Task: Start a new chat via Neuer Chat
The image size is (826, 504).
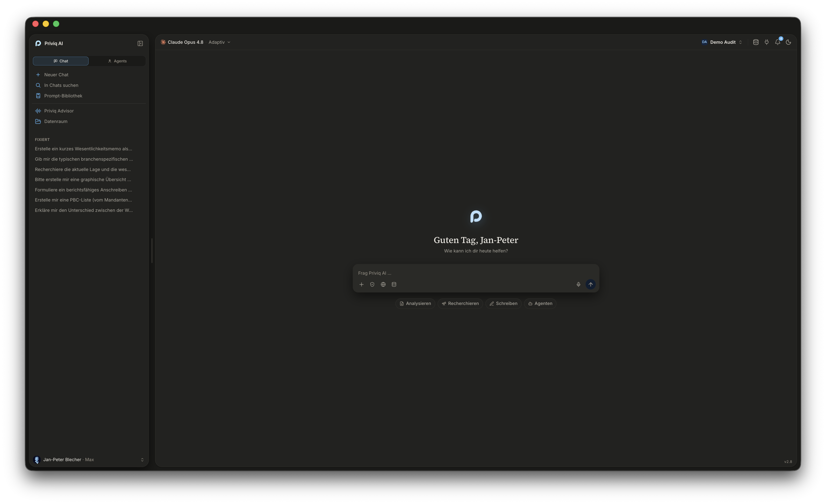Action: point(89,75)
